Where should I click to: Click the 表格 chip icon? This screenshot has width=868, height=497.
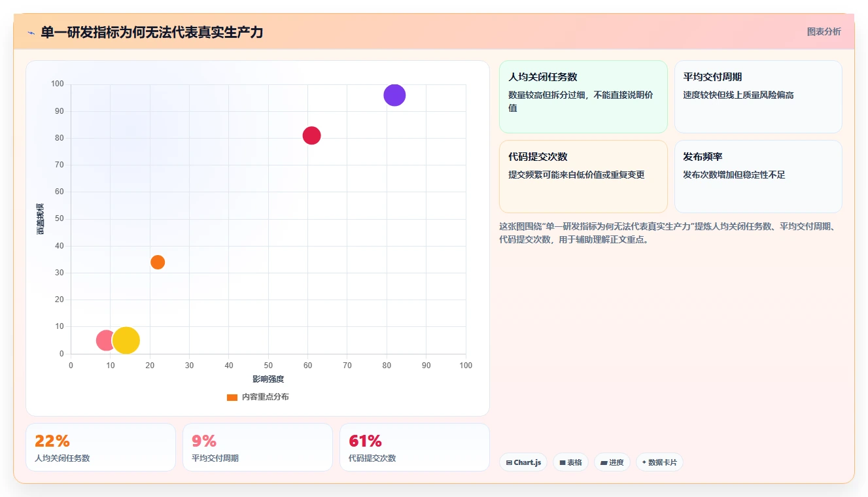point(562,462)
